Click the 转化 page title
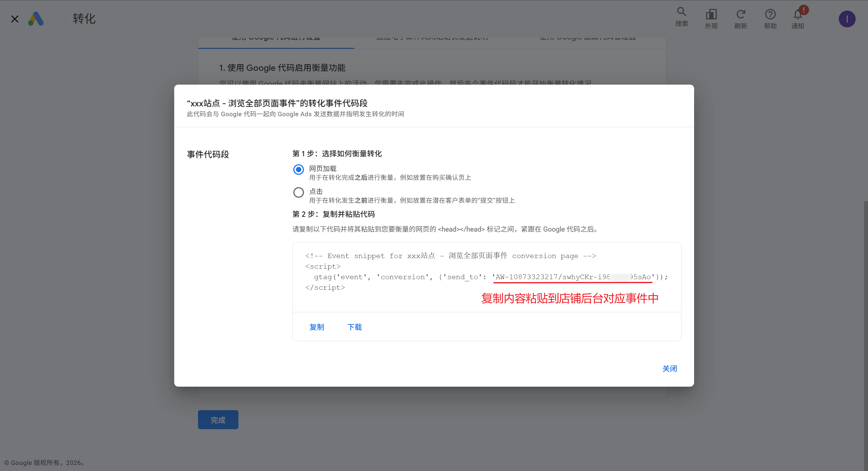 [84, 19]
